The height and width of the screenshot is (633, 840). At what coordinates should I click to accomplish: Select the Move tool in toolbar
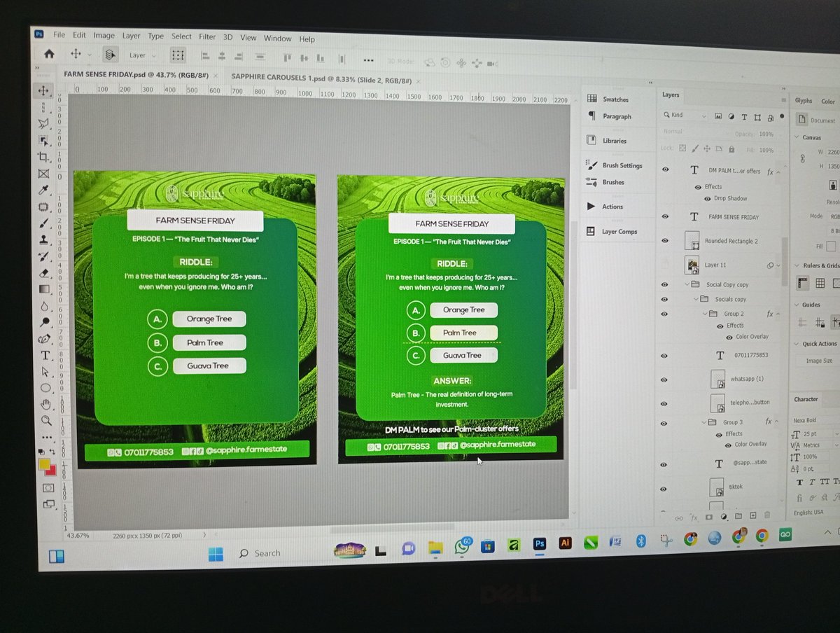coord(43,90)
